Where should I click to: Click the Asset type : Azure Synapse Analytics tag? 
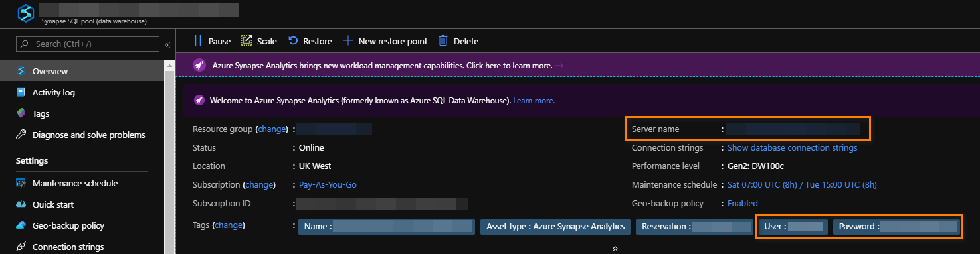[x=555, y=227]
